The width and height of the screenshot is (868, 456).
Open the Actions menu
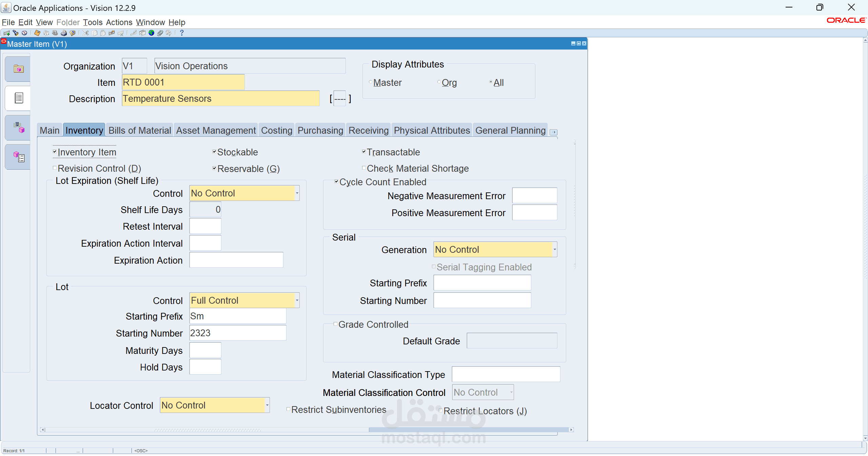click(119, 22)
